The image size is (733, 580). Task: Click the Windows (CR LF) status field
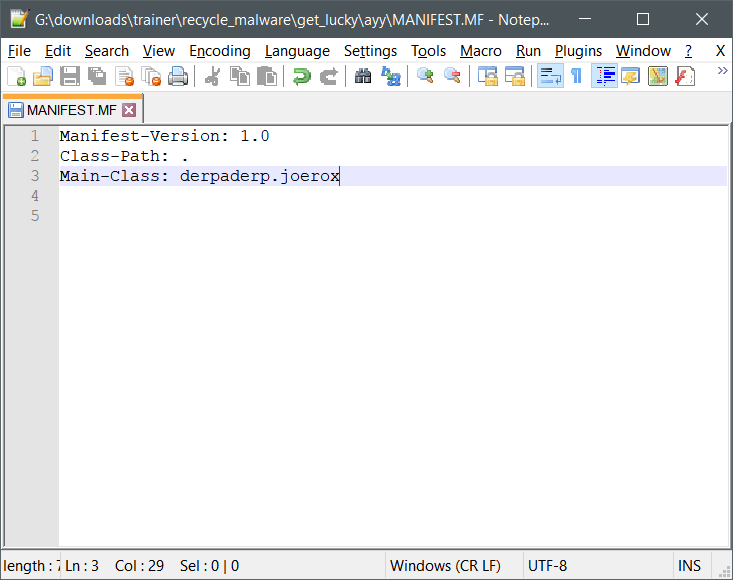pos(445,566)
